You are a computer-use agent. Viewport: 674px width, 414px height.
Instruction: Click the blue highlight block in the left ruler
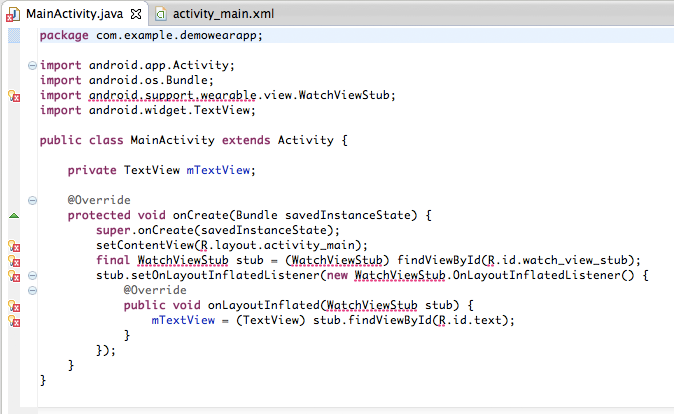tap(14, 35)
